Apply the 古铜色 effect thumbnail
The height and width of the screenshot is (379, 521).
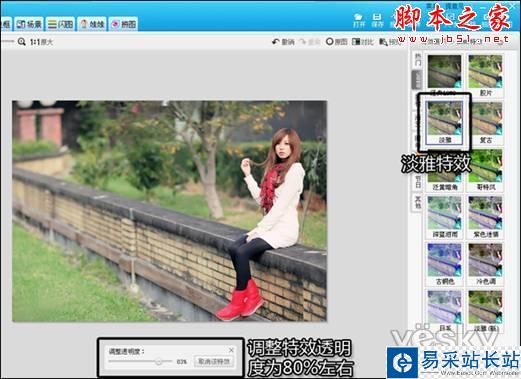445,264
